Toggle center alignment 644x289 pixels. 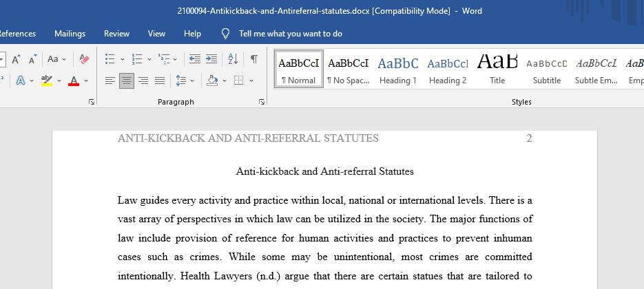(x=127, y=81)
